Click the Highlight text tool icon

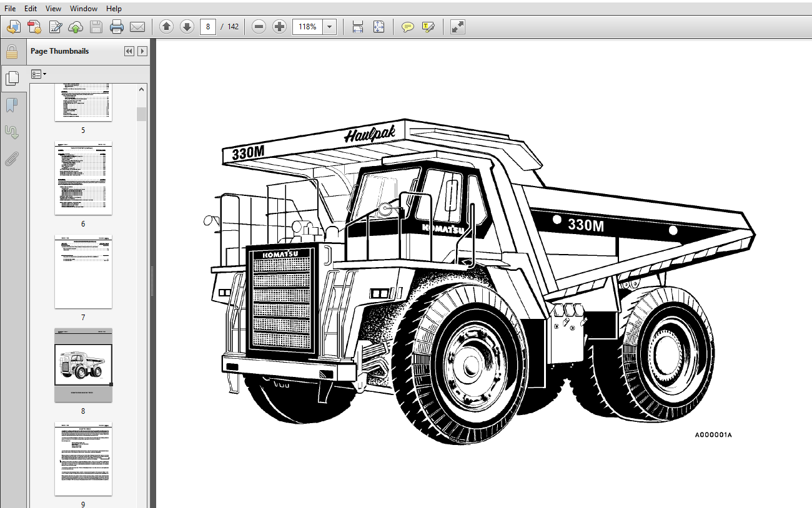coord(428,27)
